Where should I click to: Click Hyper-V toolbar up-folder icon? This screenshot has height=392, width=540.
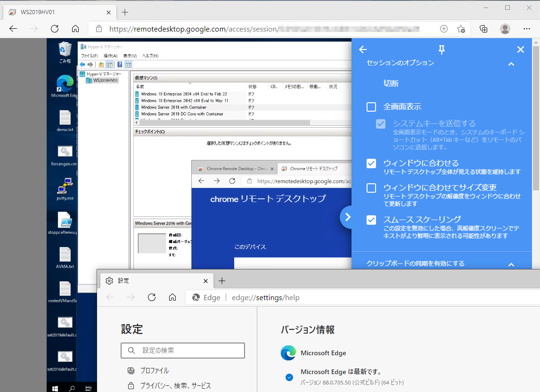[101, 65]
